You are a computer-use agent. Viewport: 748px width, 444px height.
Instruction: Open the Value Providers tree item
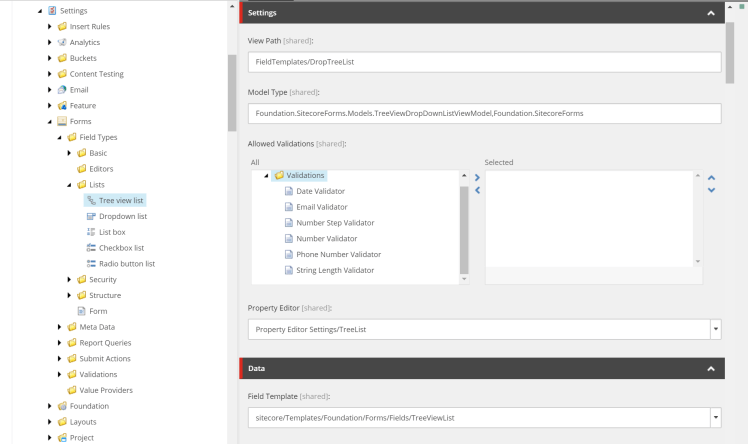coord(105,390)
